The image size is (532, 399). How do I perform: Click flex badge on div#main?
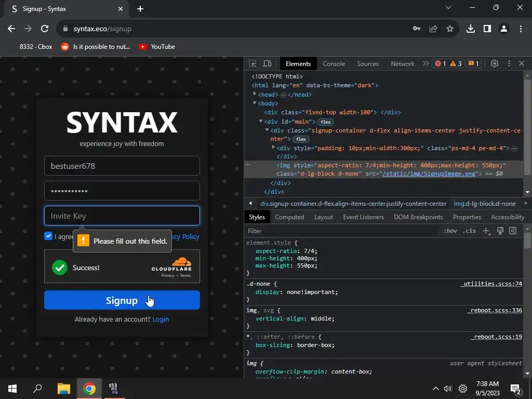click(325, 122)
